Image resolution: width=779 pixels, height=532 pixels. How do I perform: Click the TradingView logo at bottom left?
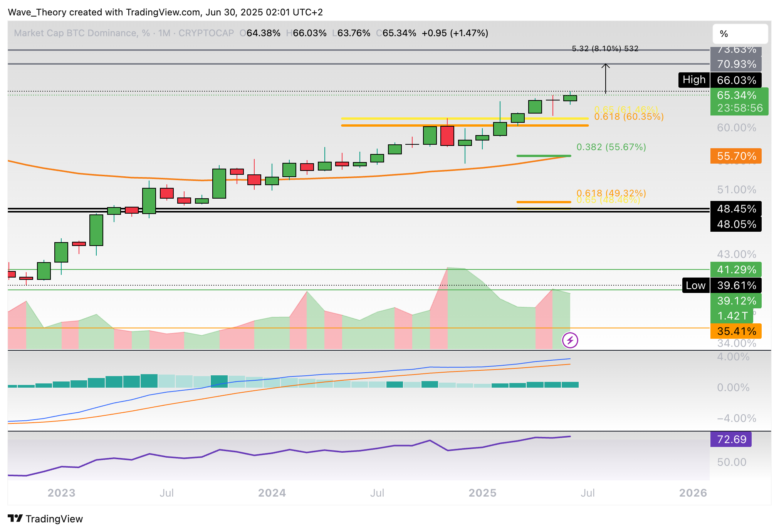[x=45, y=519]
